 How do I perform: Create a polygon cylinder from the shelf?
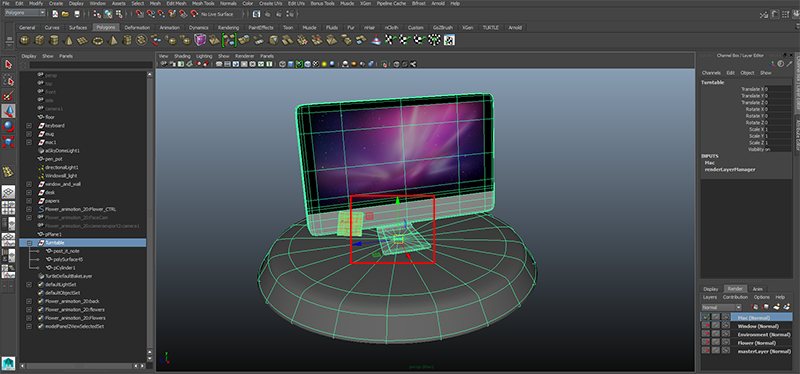coord(54,40)
